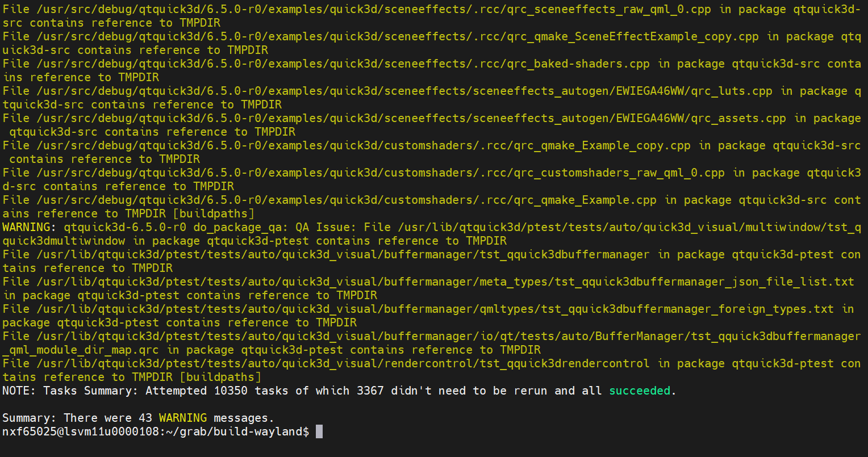Click the "NOTE: Tasks Summary" text
Screen dimensions: 868x457
coord(70,391)
